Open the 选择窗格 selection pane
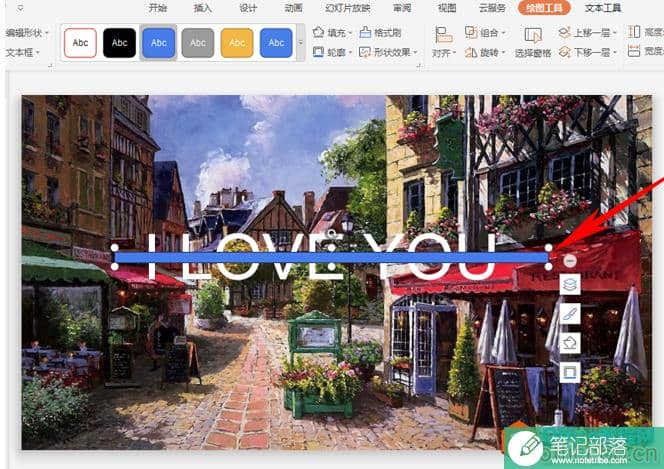The image size is (664, 469). click(533, 42)
